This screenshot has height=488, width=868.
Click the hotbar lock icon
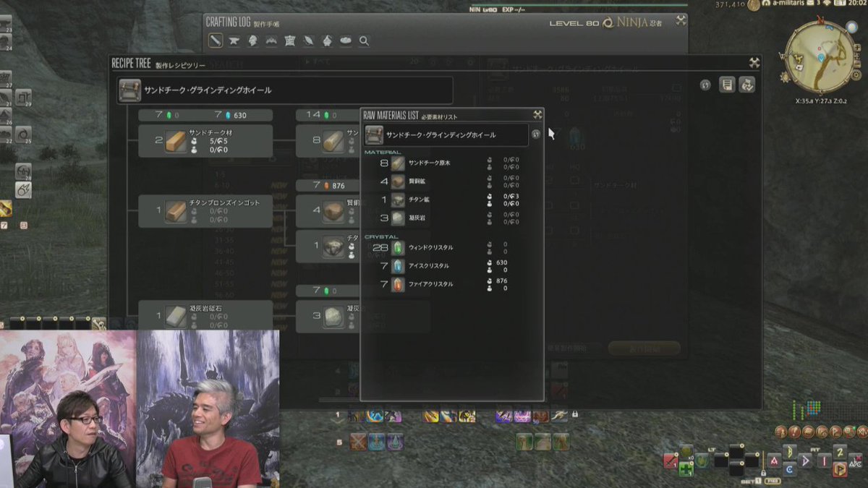click(x=574, y=415)
